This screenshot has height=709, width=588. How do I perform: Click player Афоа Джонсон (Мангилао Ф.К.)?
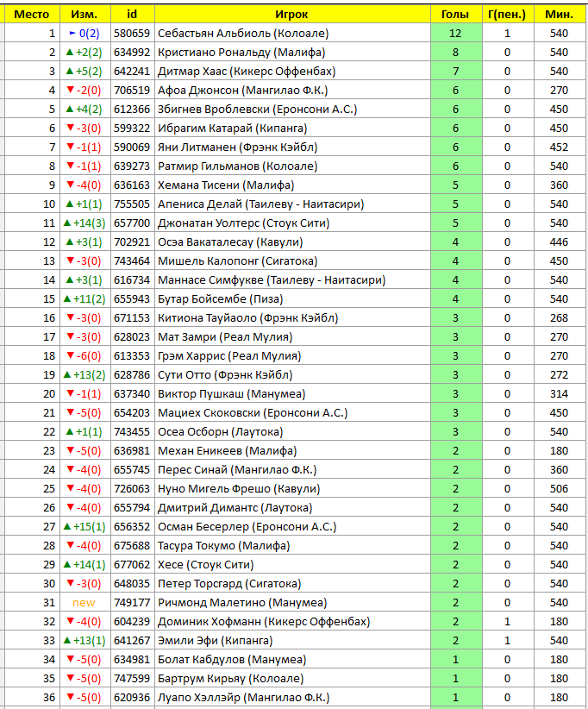(243, 91)
